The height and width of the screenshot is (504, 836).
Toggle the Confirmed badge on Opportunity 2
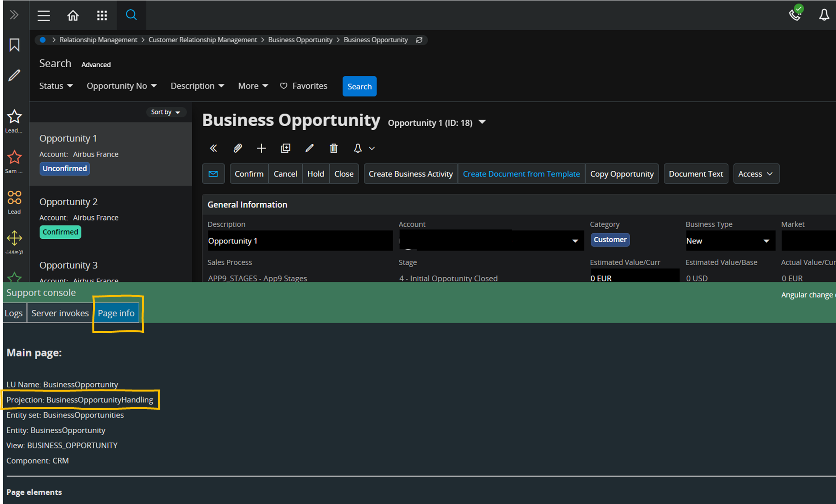click(x=60, y=232)
